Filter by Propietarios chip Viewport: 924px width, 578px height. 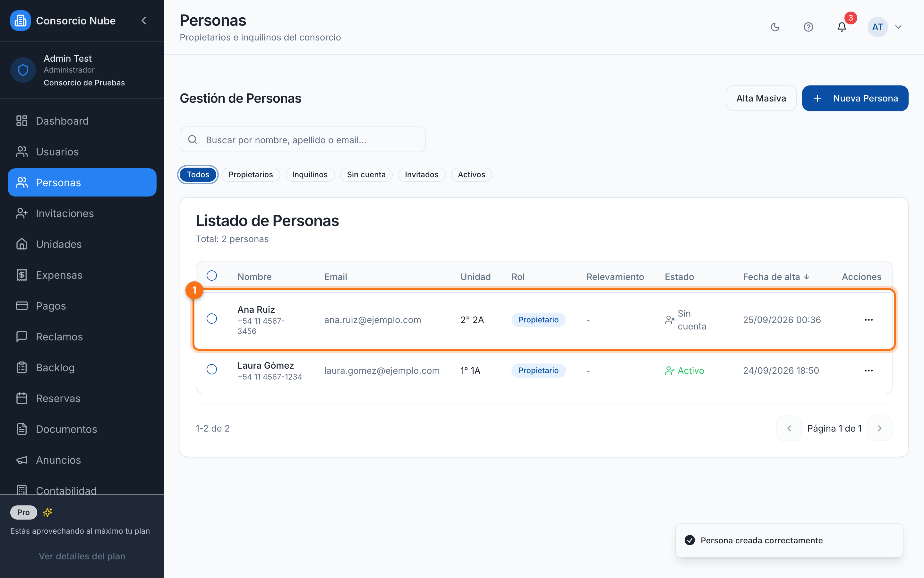[x=251, y=175]
